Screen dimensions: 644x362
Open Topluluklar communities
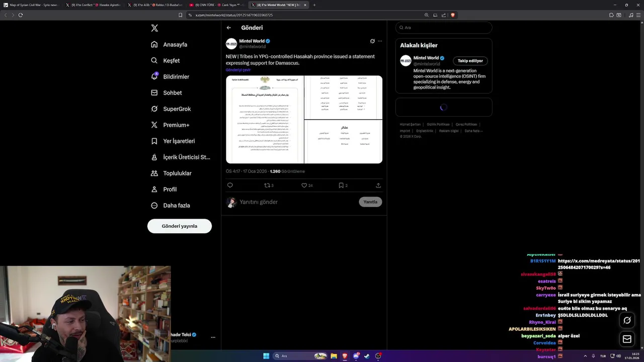coord(171,173)
